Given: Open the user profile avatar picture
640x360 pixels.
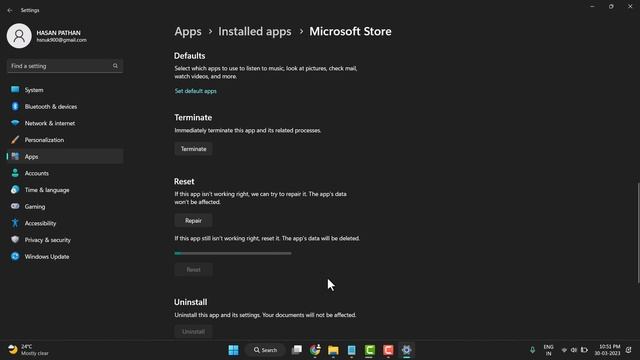Looking at the screenshot, I should (x=19, y=36).
